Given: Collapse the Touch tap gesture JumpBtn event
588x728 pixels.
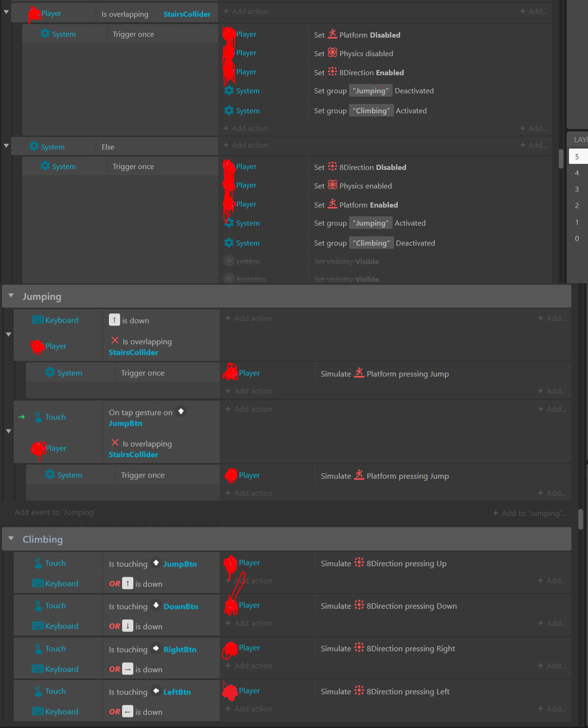Looking at the screenshot, I should (x=8, y=431).
